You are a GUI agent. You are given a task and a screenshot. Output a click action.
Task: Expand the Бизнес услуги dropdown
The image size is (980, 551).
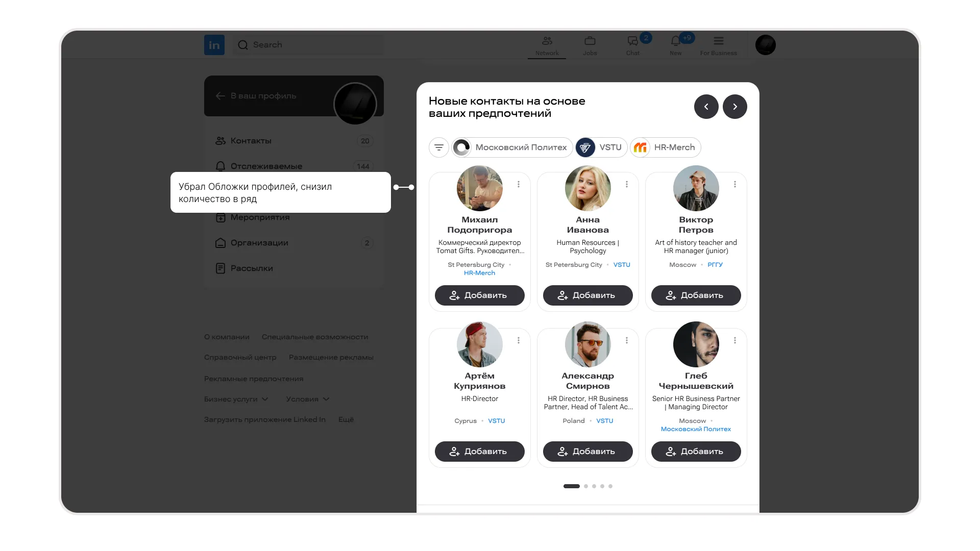tap(236, 399)
